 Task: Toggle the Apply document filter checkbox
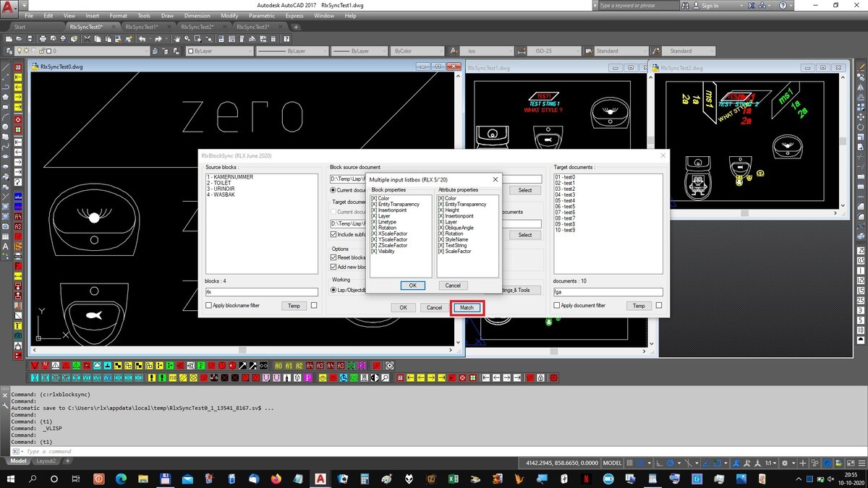pos(557,306)
